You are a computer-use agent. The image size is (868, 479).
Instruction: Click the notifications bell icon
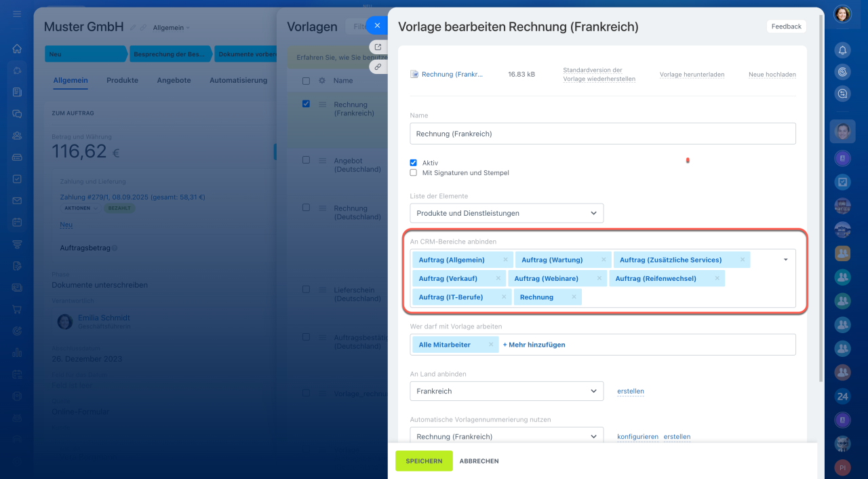842,50
